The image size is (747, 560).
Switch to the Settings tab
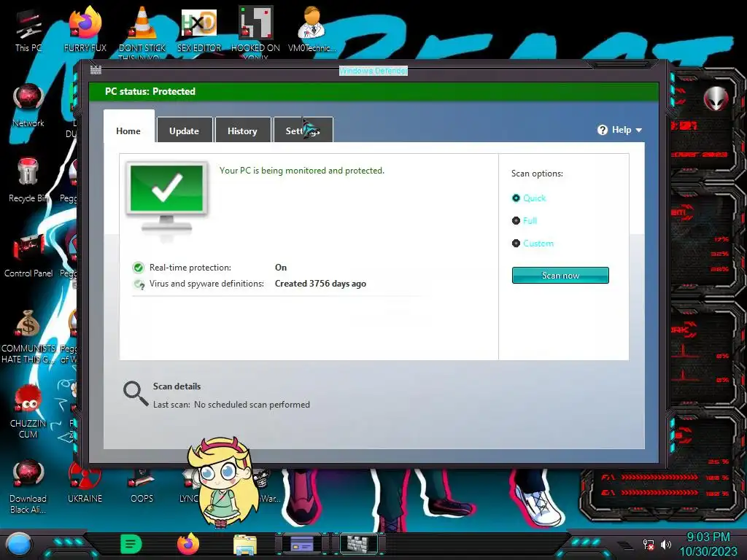pos(303,131)
